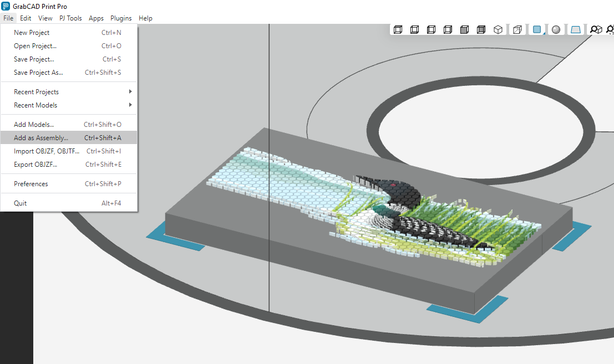Click Add as Assembly in File menu

pyautogui.click(x=41, y=138)
